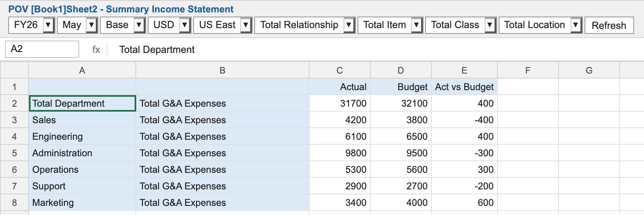This screenshot has width=644, height=215.
Task: Select row 5 header
Action: click(x=14, y=153)
